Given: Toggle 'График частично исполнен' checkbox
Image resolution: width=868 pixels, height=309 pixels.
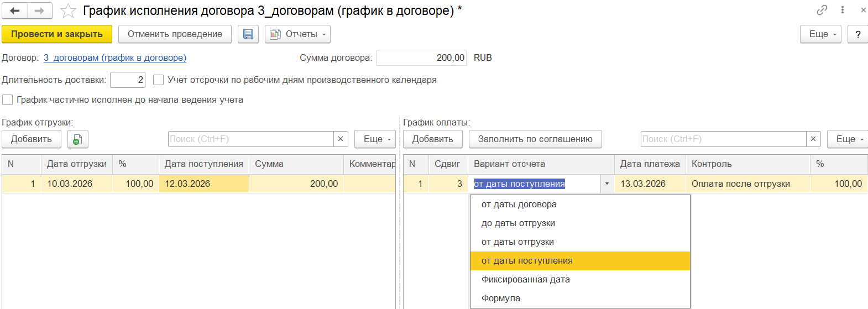Looking at the screenshot, I should point(8,100).
